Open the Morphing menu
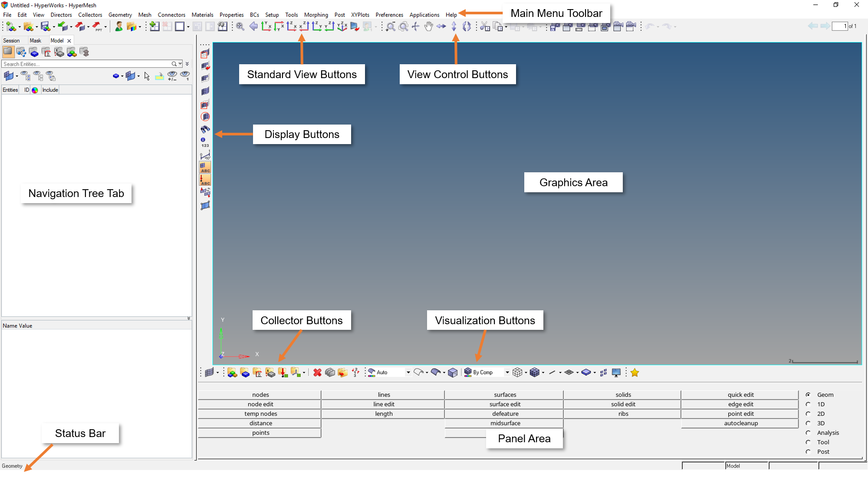868x480 pixels. [316, 15]
